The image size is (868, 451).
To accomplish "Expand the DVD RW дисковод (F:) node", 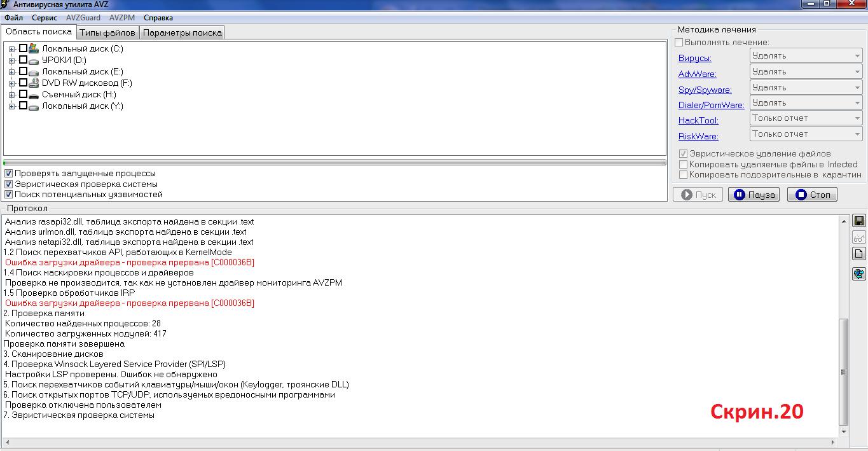I will coord(11,83).
